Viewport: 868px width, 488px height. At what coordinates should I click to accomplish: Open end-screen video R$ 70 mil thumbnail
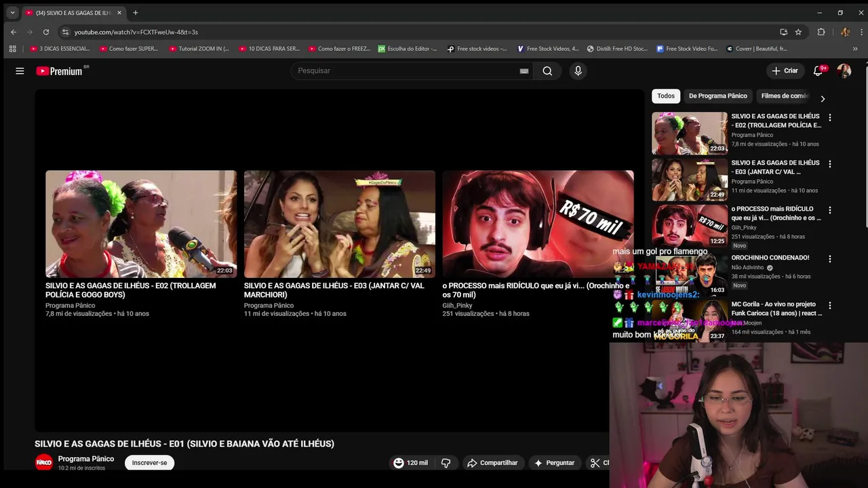538,224
